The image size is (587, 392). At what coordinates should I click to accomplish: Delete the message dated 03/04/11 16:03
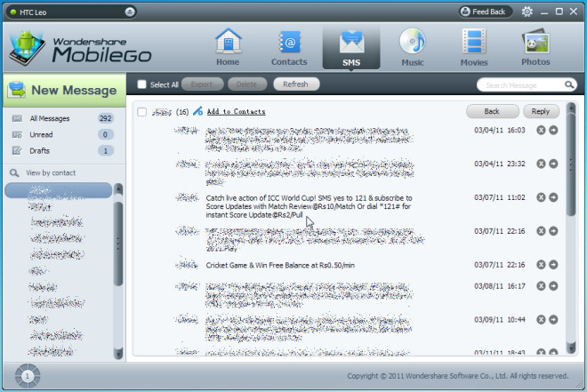[x=541, y=130]
